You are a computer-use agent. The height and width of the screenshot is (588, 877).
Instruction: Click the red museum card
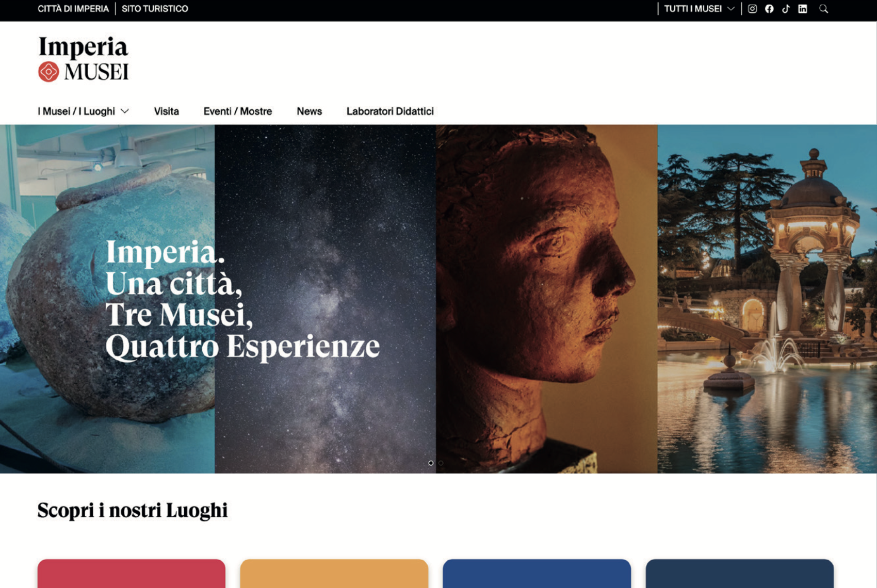[132, 574]
